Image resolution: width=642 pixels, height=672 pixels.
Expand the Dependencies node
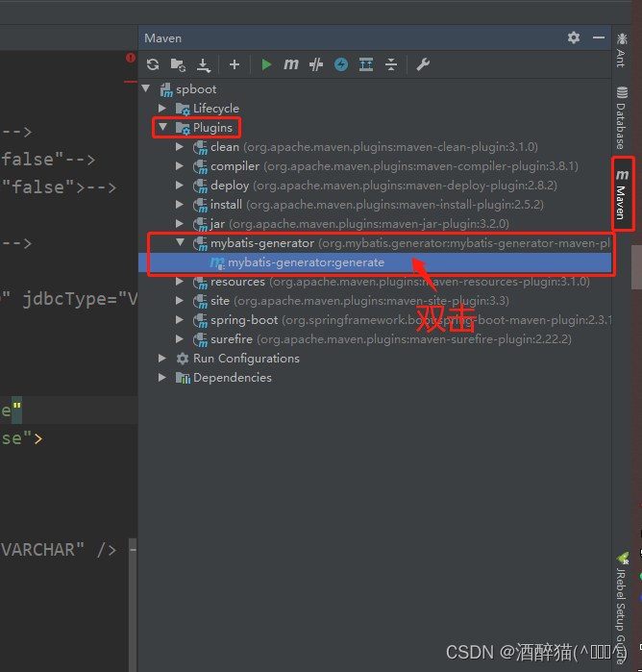click(162, 377)
